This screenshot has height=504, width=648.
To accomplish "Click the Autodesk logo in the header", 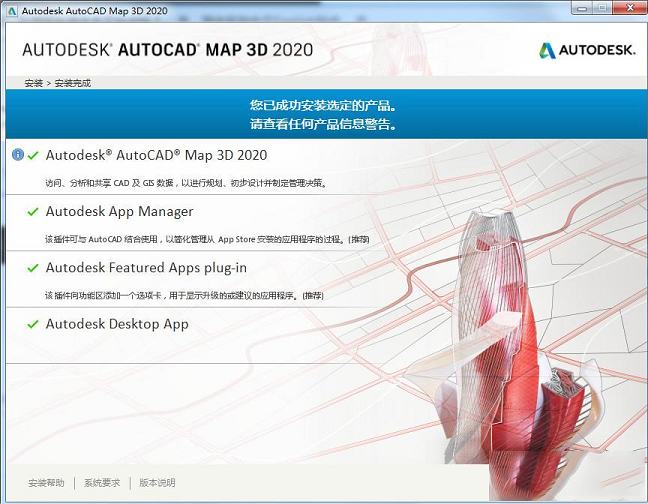I will [587, 50].
